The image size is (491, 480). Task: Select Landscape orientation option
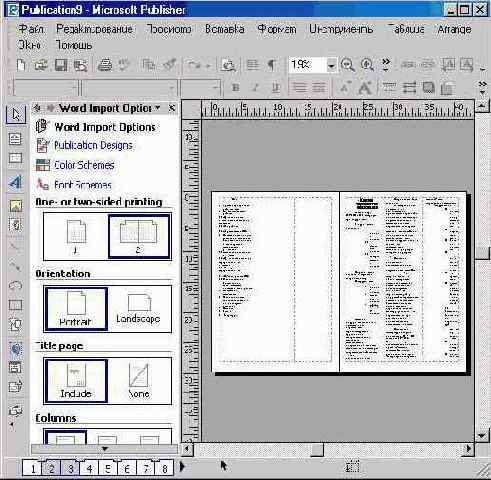coord(138,308)
